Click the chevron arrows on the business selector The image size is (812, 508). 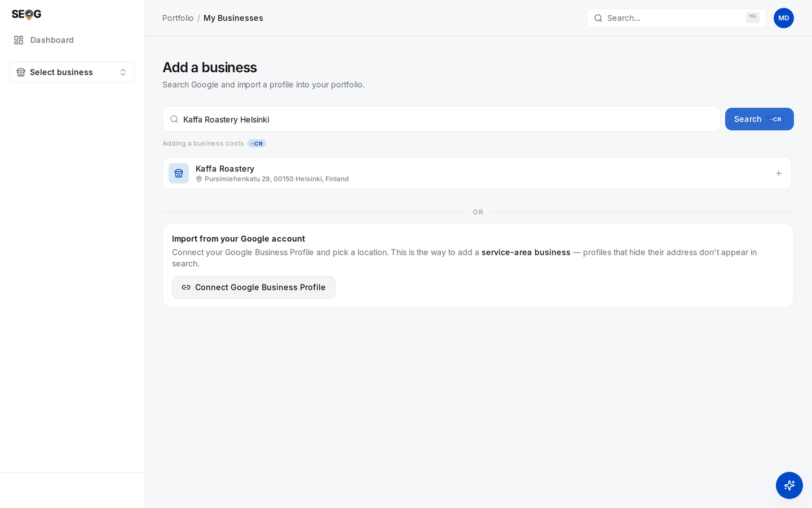click(123, 72)
